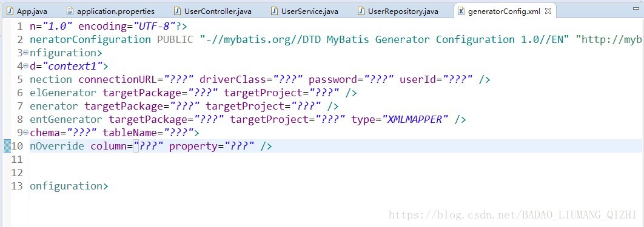The image size is (644, 227).
Task: Click the property attribute on line 10
Action: (x=193, y=146)
